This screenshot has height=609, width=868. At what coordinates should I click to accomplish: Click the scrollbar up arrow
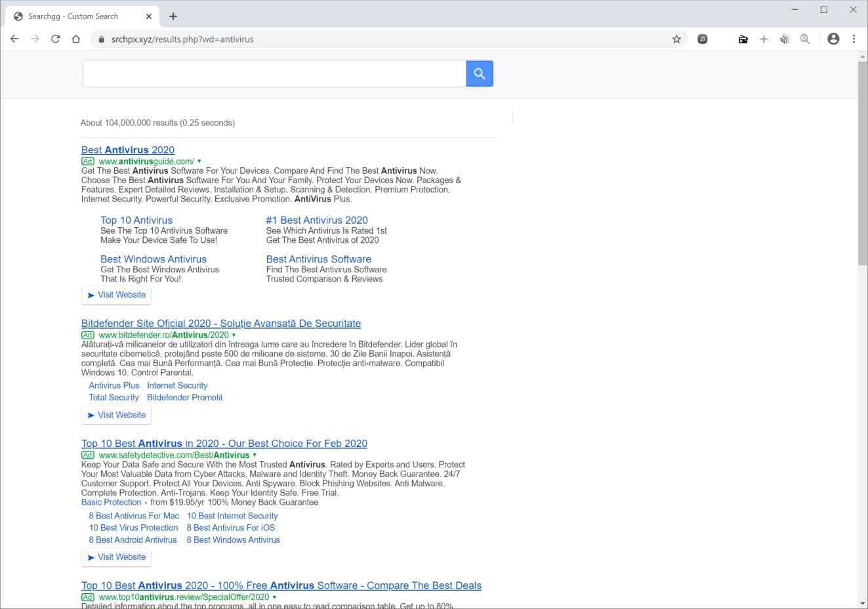pos(862,57)
